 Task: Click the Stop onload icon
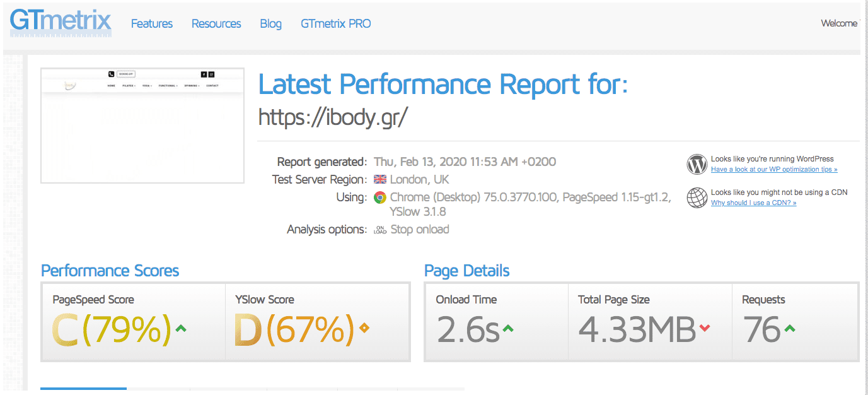click(380, 230)
